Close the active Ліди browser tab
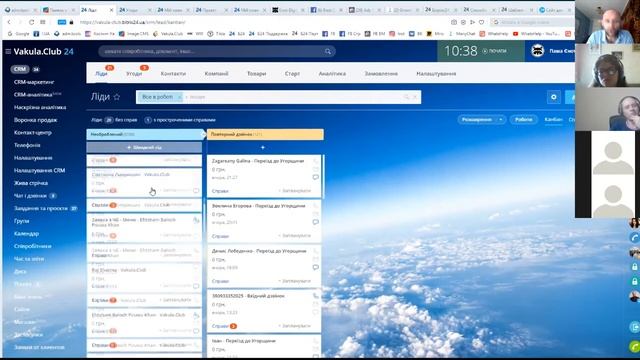 point(111,10)
